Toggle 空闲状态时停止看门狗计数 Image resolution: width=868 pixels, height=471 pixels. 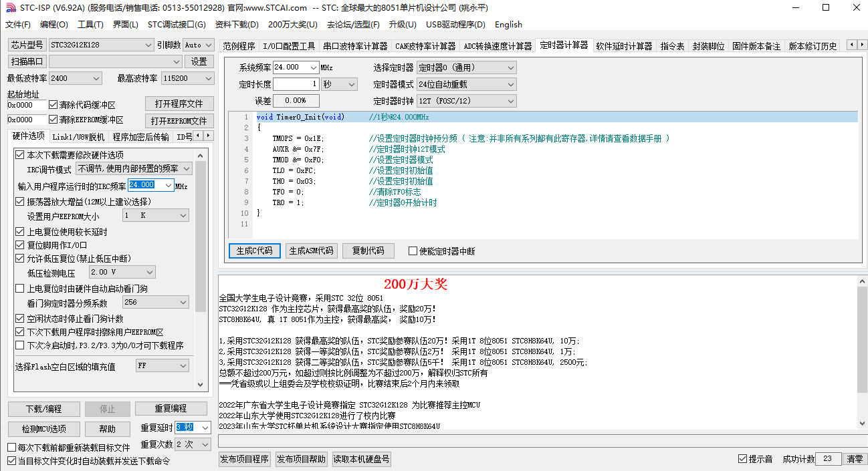[20, 319]
